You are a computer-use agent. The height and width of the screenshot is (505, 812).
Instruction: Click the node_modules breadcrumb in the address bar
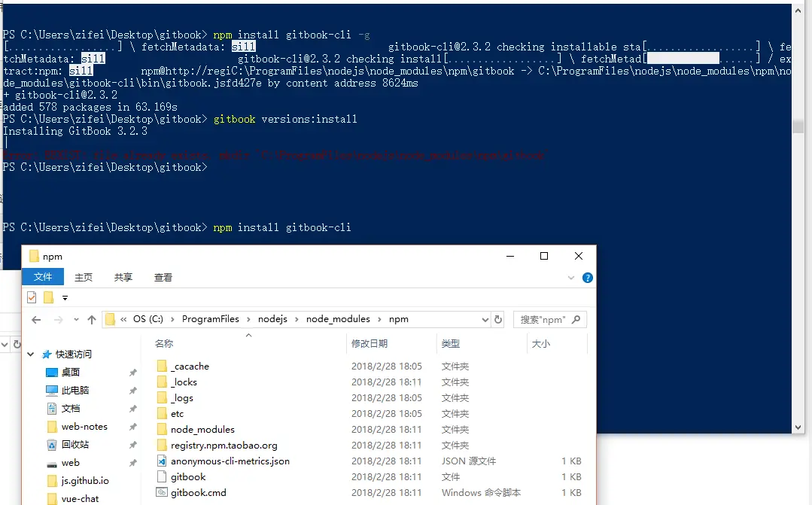338,319
